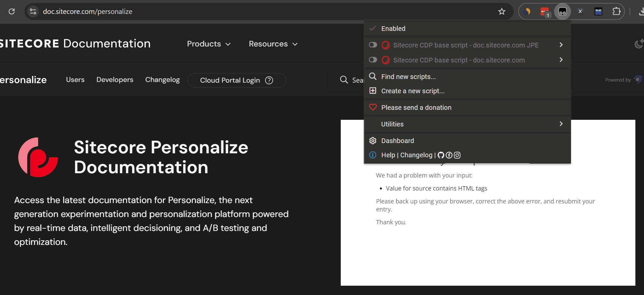This screenshot has width=644, height=295.
Task: Click the red heart donation icon
Action: [x=373, y=107]
